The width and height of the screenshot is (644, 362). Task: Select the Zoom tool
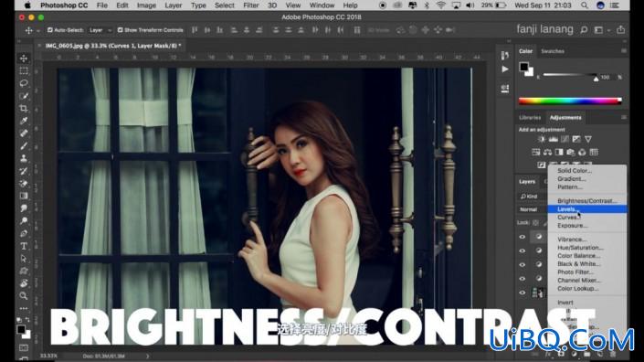coord(24,296)
